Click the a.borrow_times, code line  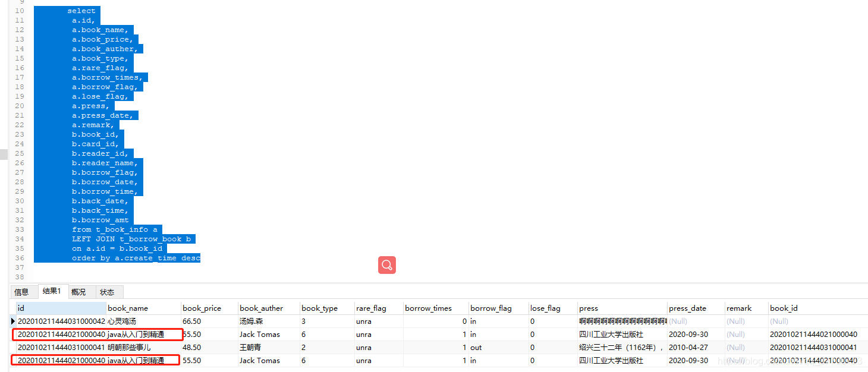(108, 77)
